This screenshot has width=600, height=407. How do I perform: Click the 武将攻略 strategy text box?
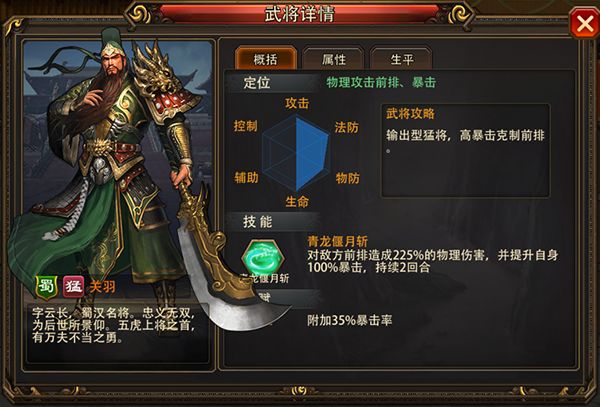click(x=465, y=150)
